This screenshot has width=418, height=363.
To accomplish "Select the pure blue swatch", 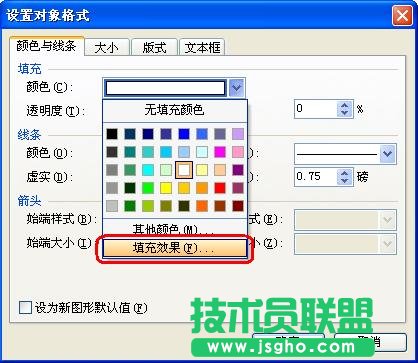I will (x=184, y=134).
